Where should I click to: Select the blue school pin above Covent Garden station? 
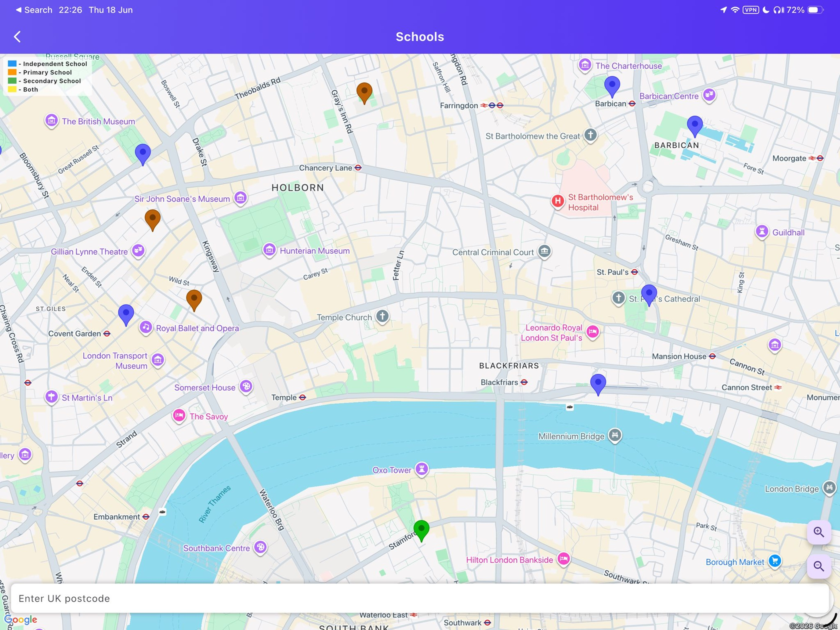126,315
